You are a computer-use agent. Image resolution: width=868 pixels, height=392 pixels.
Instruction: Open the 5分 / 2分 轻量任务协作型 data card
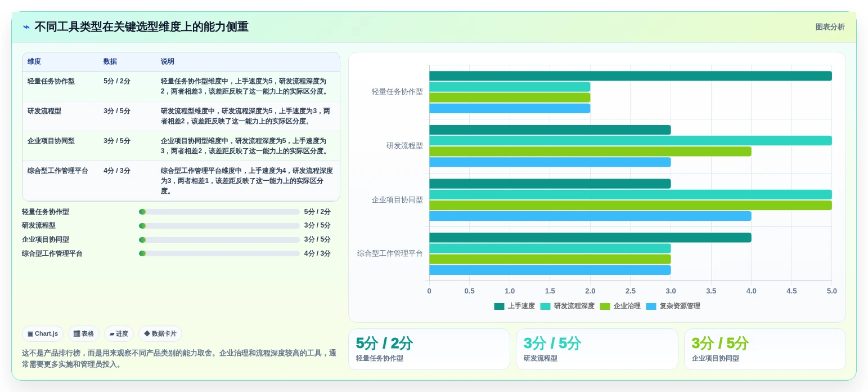pos(429,349)
